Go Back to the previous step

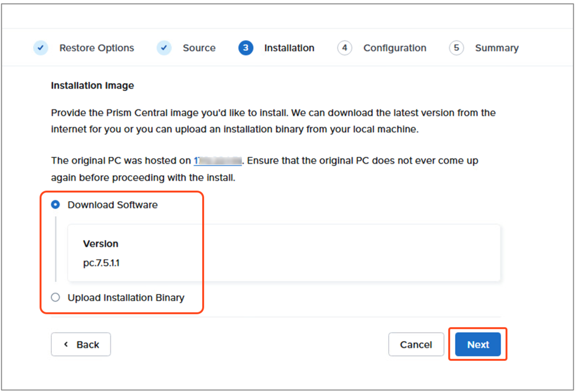point(81,345)
